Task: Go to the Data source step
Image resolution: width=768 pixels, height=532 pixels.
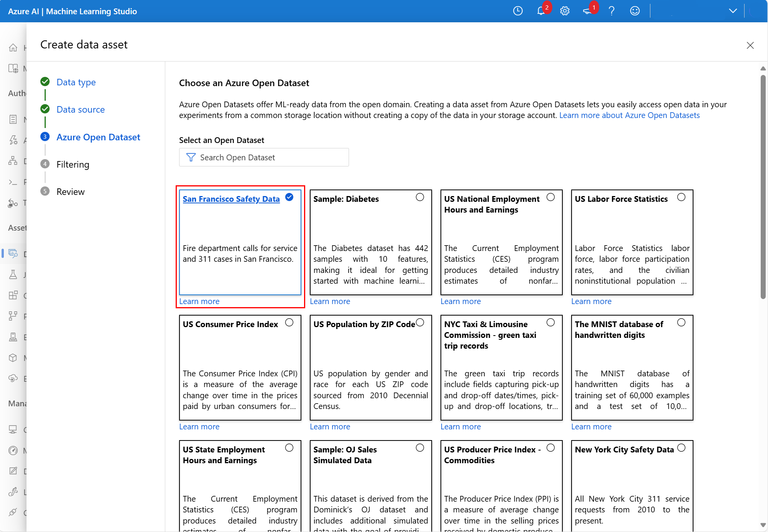Action: pos(80,110)
